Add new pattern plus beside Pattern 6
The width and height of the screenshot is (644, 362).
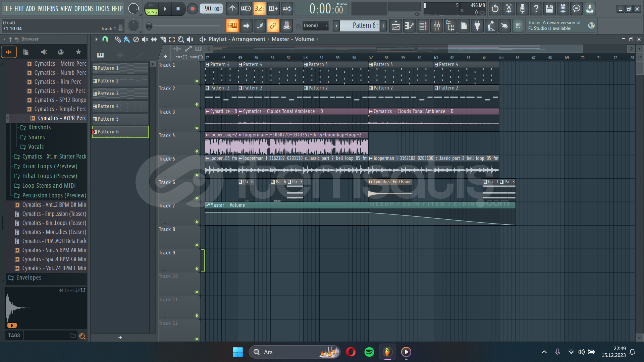383,25
